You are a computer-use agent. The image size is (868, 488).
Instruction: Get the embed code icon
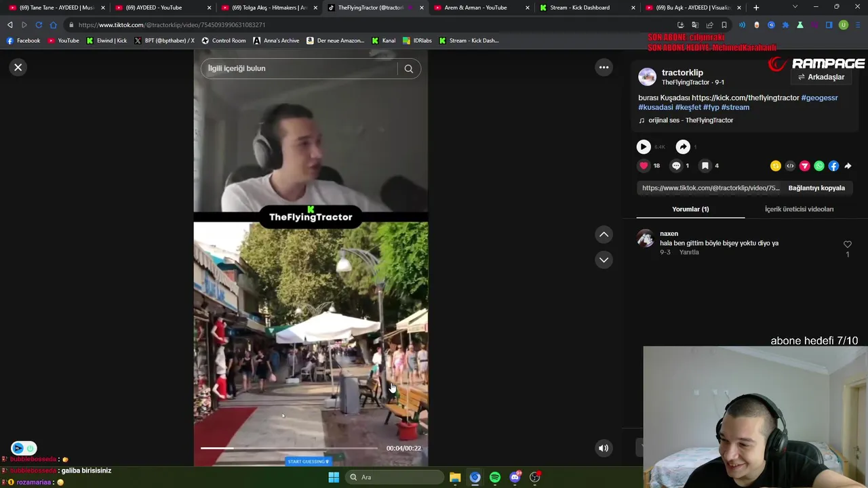(790, 166)
